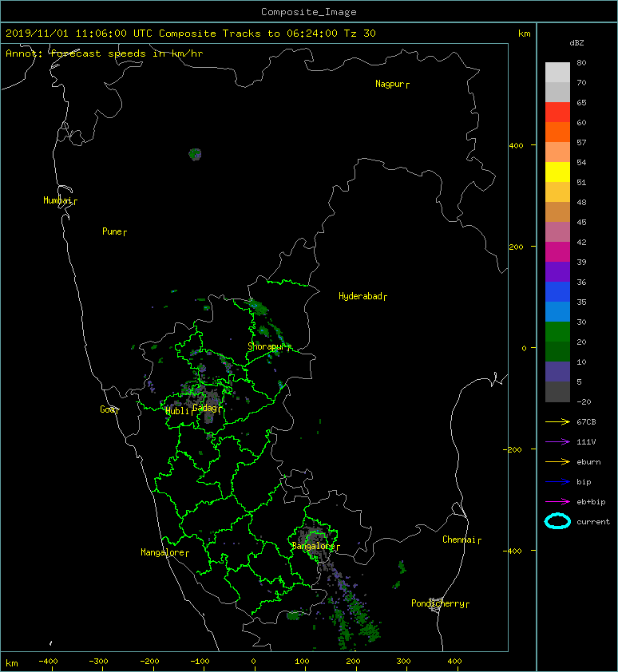
Task: Choose the brown 48–45 dBZ swatch
Action: click(557, 211)
